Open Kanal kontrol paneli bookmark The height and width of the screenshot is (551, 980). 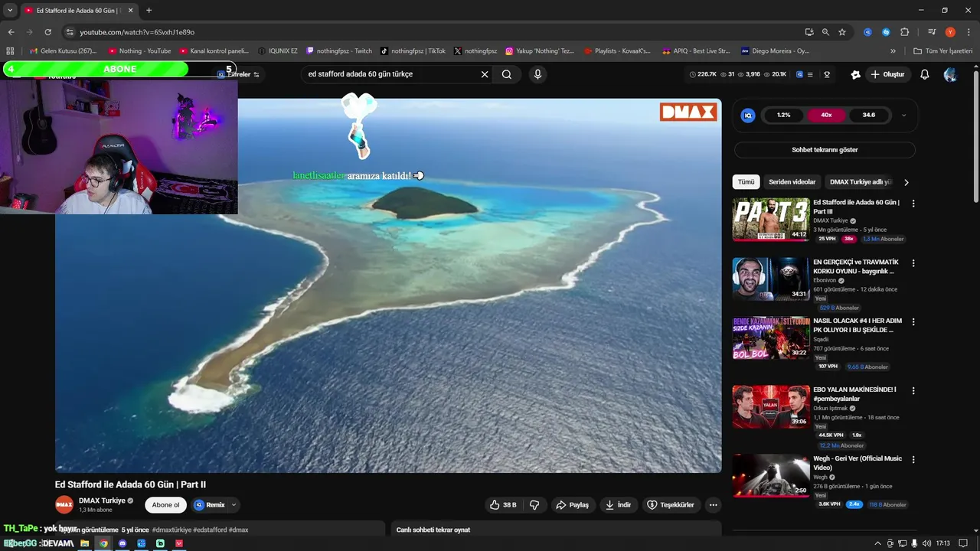(214, 51)
